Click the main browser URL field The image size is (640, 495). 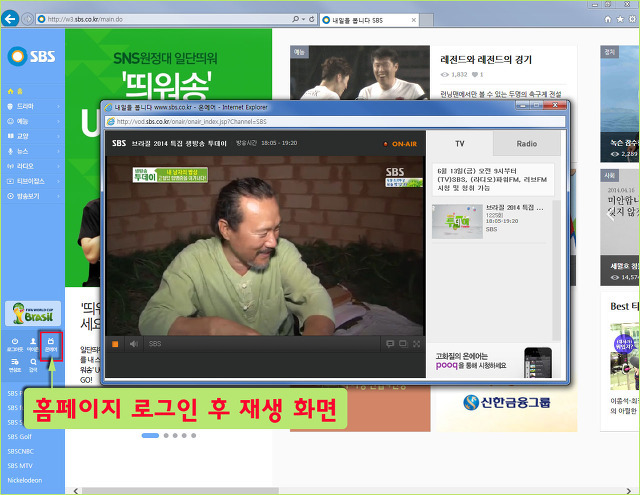point(163,19)
